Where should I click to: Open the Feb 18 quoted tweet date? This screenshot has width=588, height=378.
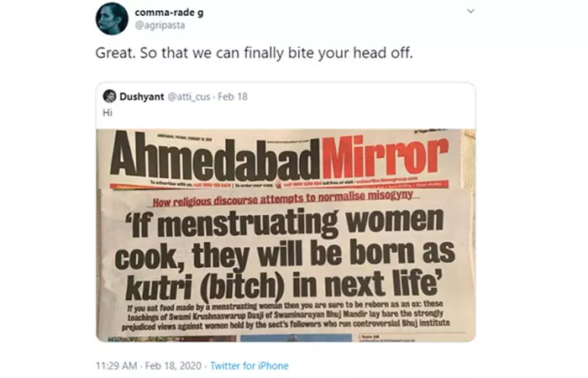(233, 97)
